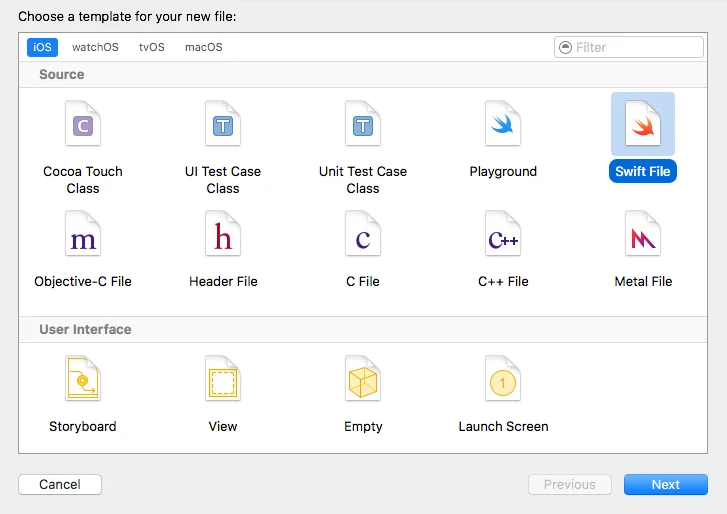Image resolution: width=727 pixels, height=514 pixels.
Task: Select the Swift File template icon
Action: (x=643, y=124)
